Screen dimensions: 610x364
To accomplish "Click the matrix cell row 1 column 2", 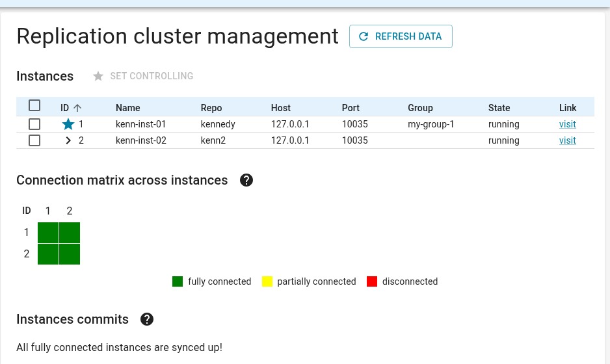I will point(70,233).
